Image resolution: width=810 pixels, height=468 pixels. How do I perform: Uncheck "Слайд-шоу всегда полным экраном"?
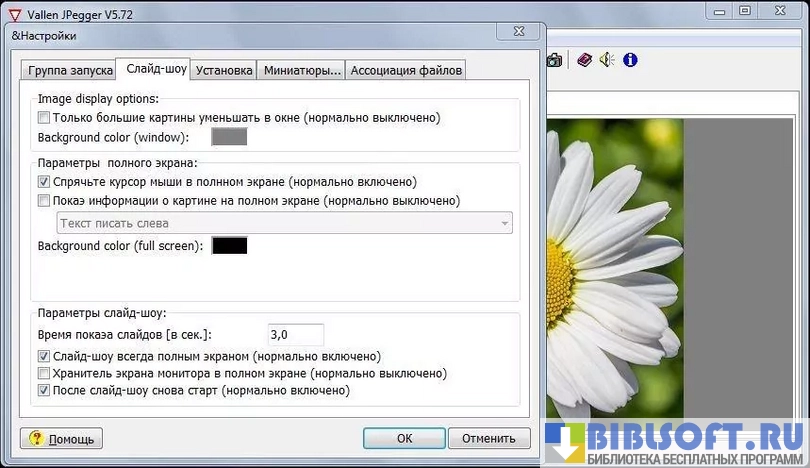(44, 356)
